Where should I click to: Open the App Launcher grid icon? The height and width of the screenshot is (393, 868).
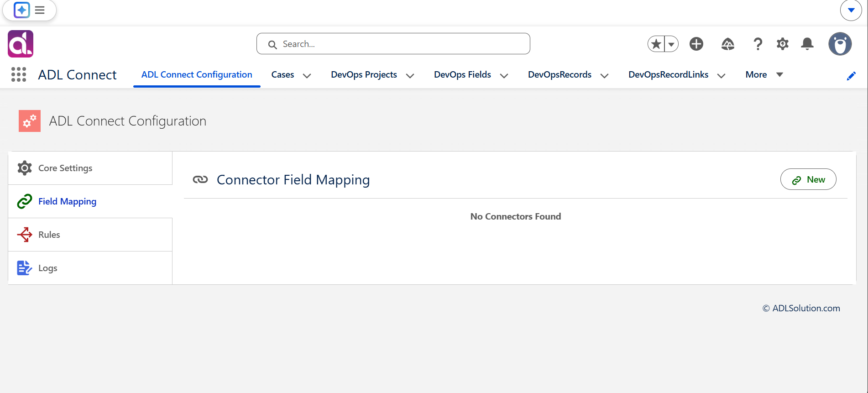click(19, 74)
